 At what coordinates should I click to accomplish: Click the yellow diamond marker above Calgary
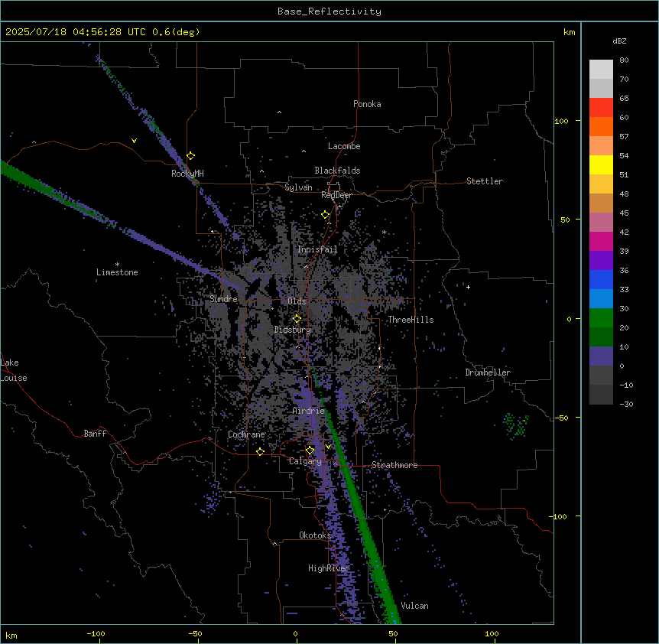click(x=310, y=450)
